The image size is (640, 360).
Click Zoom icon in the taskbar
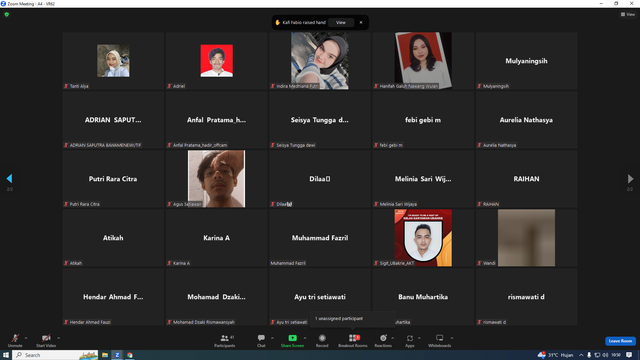(117, 355)
